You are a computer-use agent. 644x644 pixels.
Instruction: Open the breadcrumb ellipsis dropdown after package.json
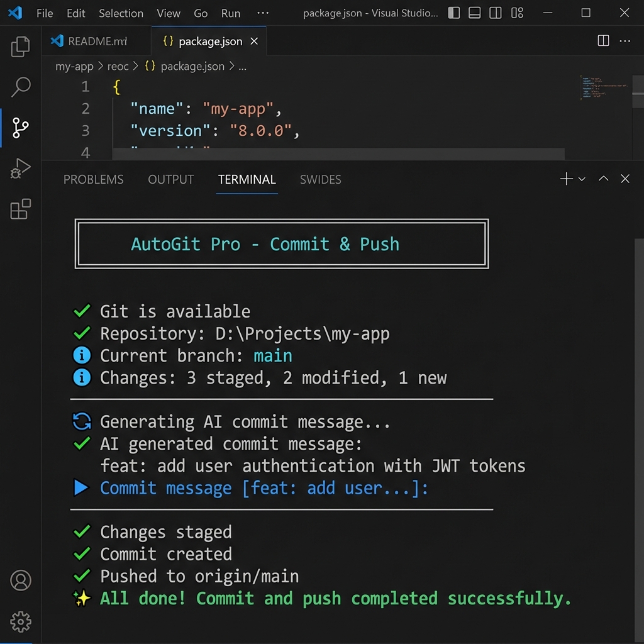(x=242, y=66)
